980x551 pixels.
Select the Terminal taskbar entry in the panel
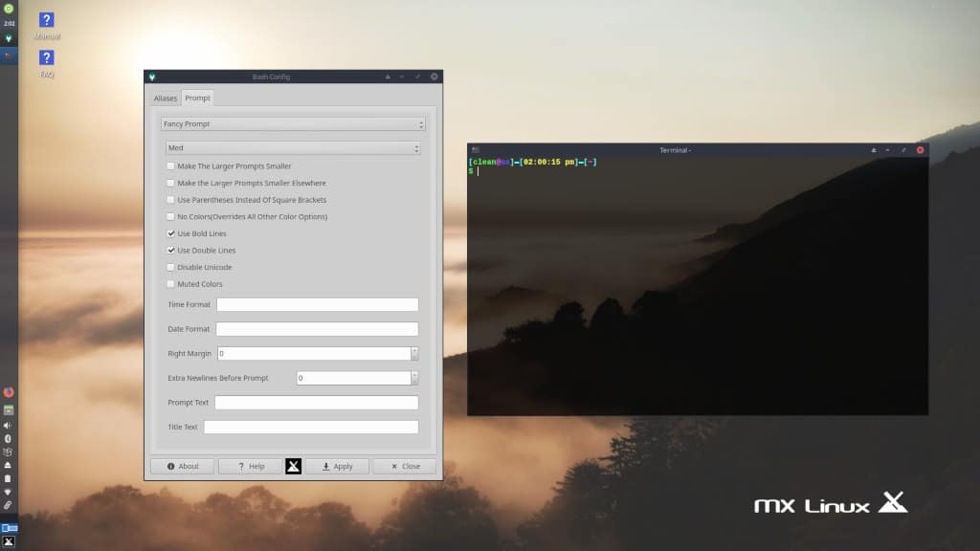point(9,55)
